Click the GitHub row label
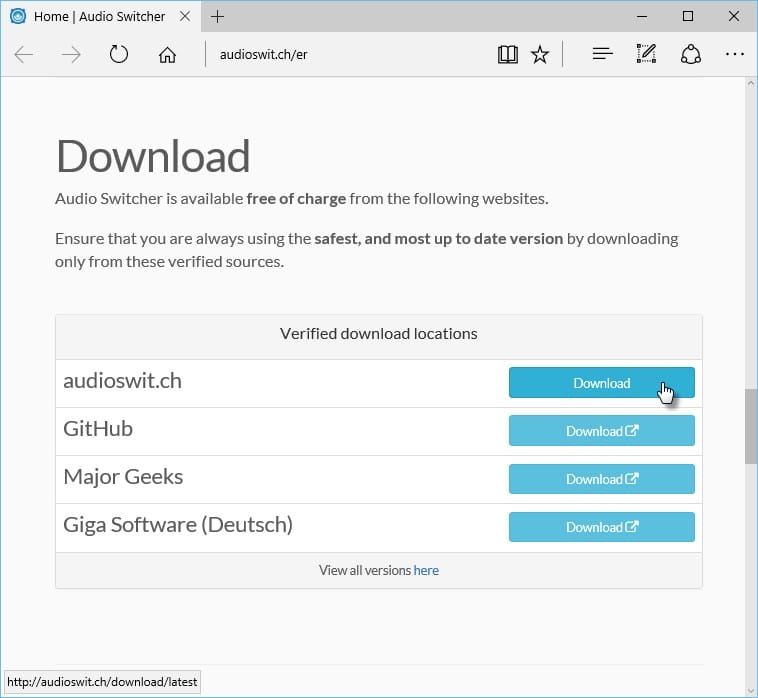 [x=98, y=429]
